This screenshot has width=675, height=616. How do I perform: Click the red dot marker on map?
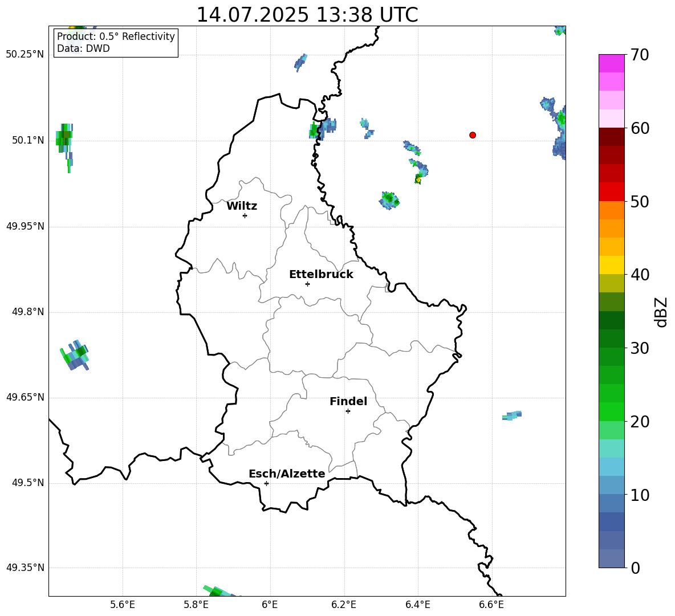[x=473, y=135]
